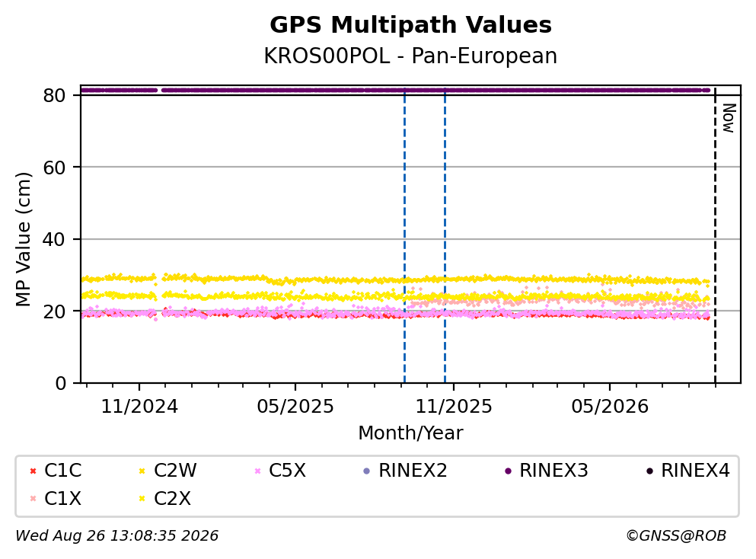Click the 05/2026 x-axis tick label
The height and width of the screenshot is (559, 756).
pos(610,407)
